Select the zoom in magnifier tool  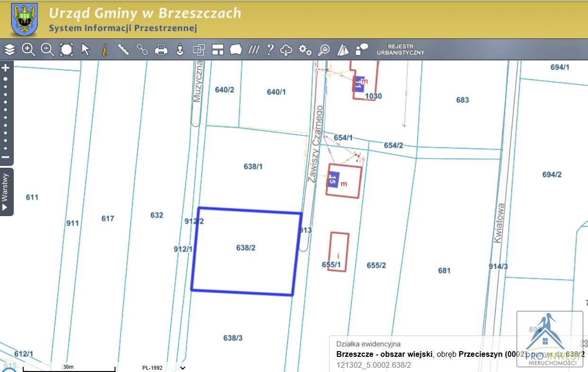point(28,49)
